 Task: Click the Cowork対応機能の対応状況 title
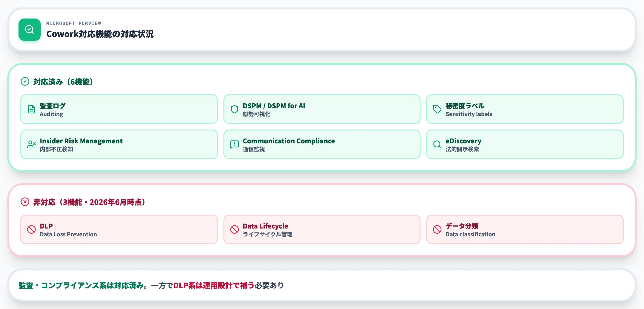click(x=100, y=34)
